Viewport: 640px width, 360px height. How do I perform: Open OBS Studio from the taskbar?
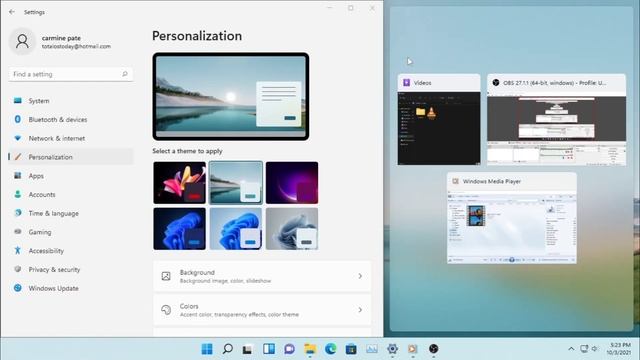433,349
